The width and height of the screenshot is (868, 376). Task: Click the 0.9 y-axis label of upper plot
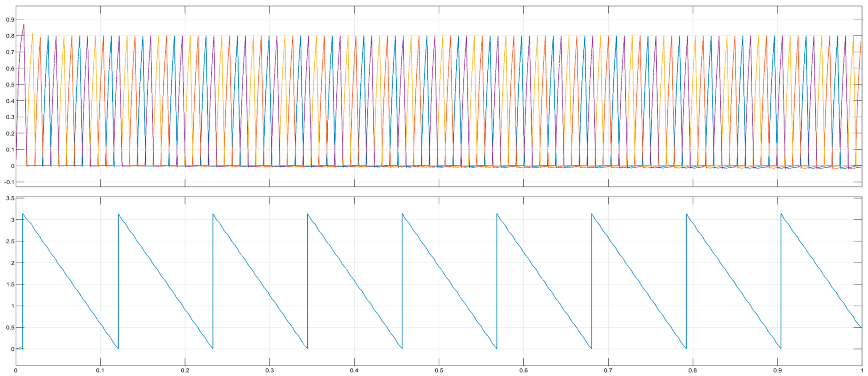tap(10, 20)
